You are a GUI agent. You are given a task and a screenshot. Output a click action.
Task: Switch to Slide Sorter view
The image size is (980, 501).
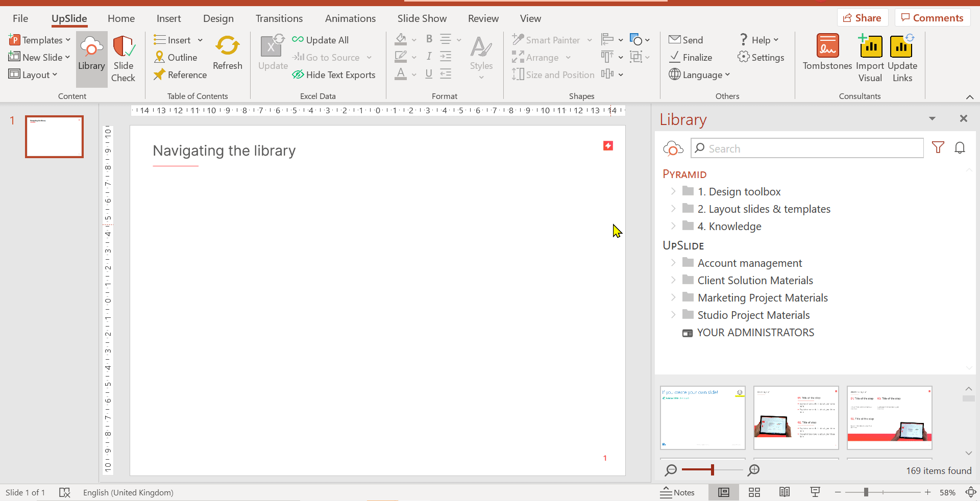tap(754, 492)
